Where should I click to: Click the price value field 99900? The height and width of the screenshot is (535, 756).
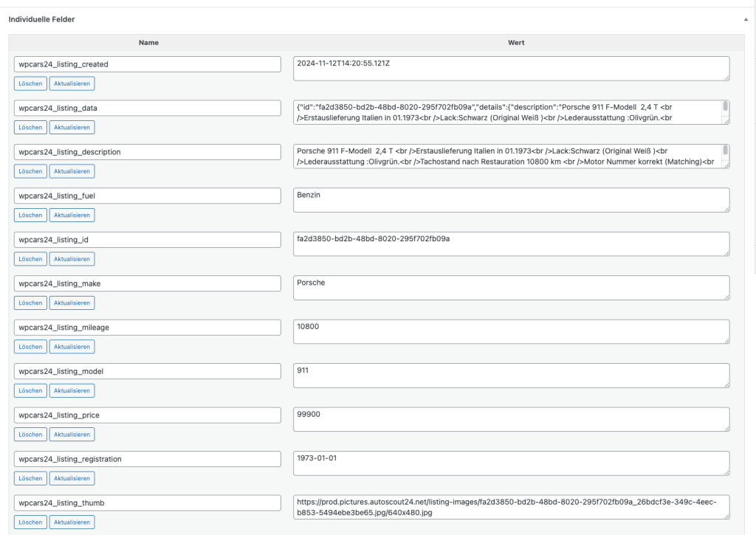[510, 419]
